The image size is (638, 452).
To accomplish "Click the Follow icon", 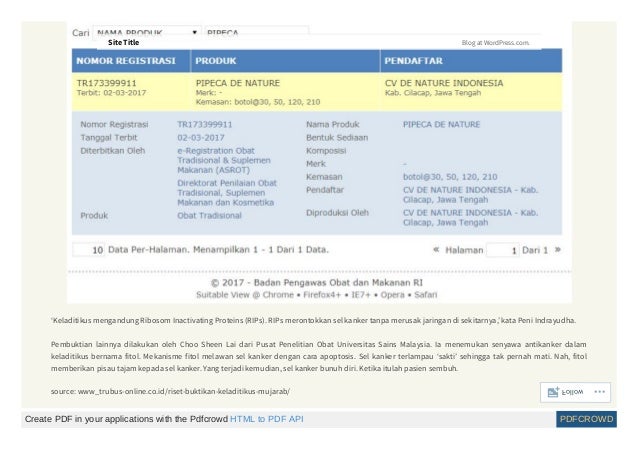I will pos(553,392).
